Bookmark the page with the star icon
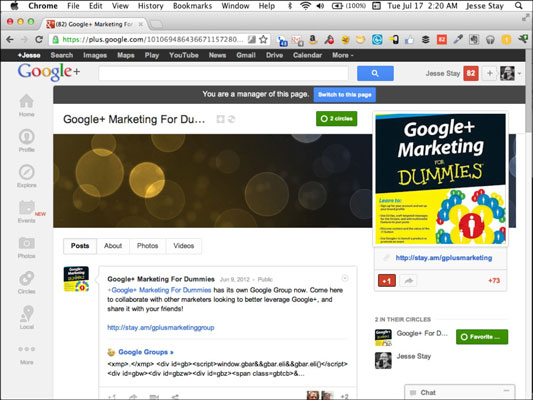 click(x=263, y=40)
